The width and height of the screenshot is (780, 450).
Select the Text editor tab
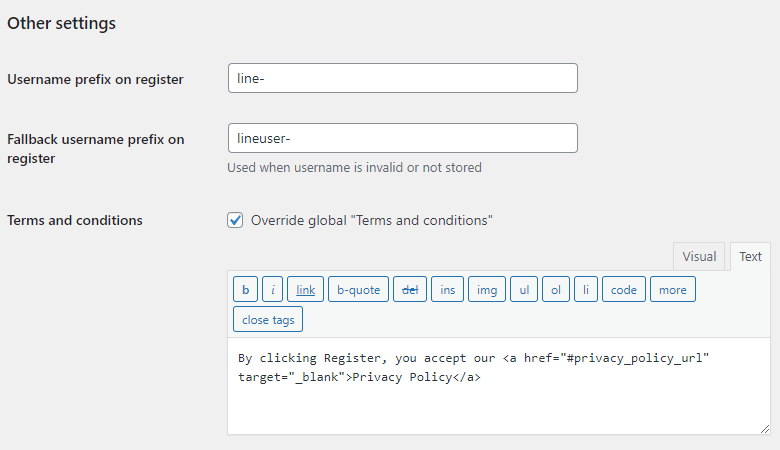[750, 257]
